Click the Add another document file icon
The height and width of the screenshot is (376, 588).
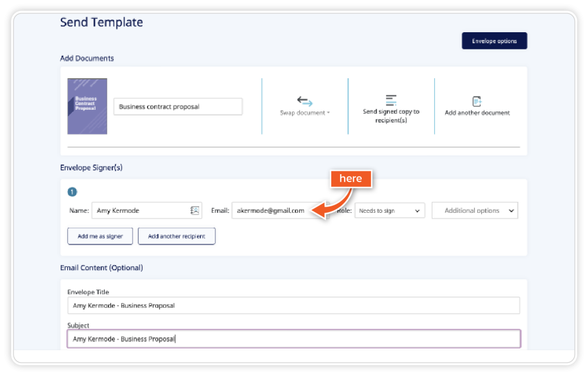point(477,101)
